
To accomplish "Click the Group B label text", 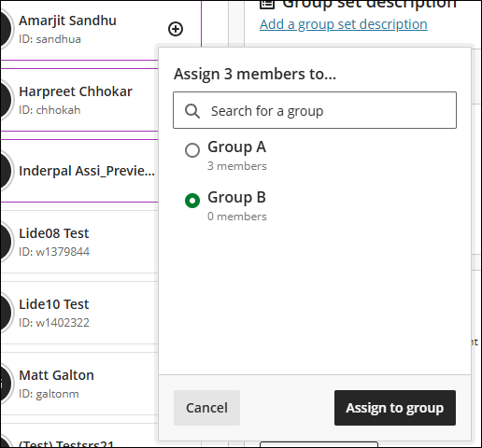I will 236,197.
